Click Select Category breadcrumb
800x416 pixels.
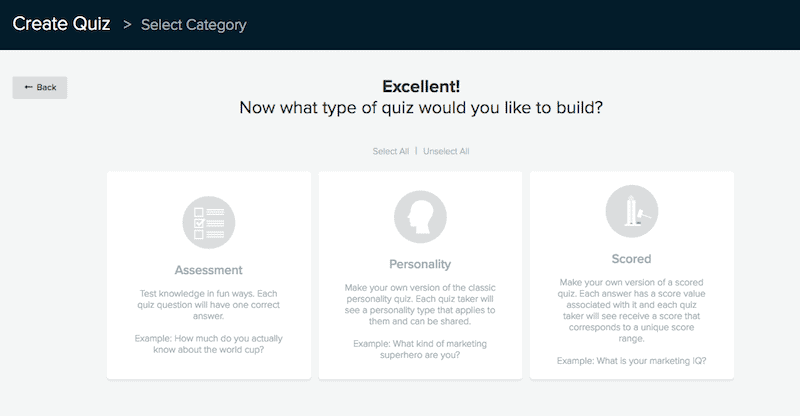(193, 25)
